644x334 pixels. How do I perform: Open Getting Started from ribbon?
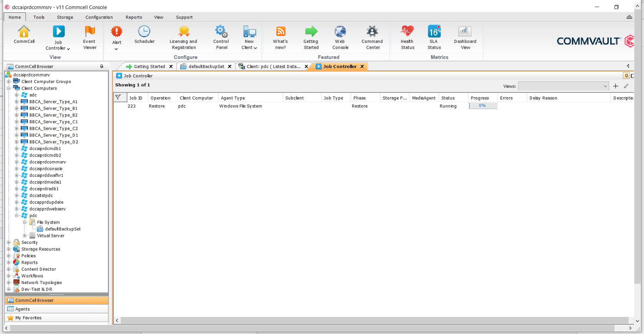click(x=311, y=38)
